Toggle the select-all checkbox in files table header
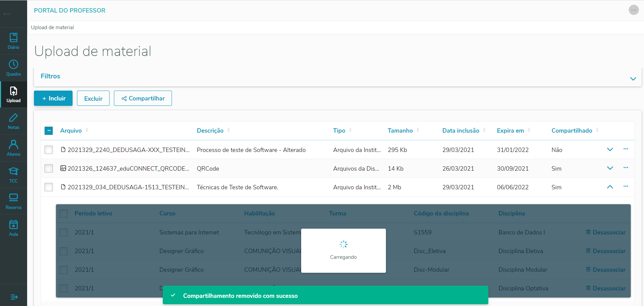The width and height of the screenshot is (644, 306). click(x=49, y=131)
